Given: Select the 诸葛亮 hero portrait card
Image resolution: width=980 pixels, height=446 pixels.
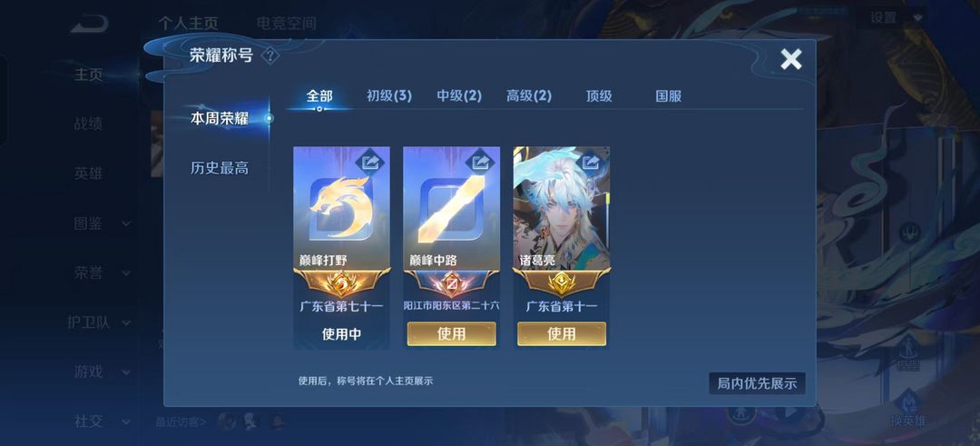Looking at the screenshot, I should point(562,208).
